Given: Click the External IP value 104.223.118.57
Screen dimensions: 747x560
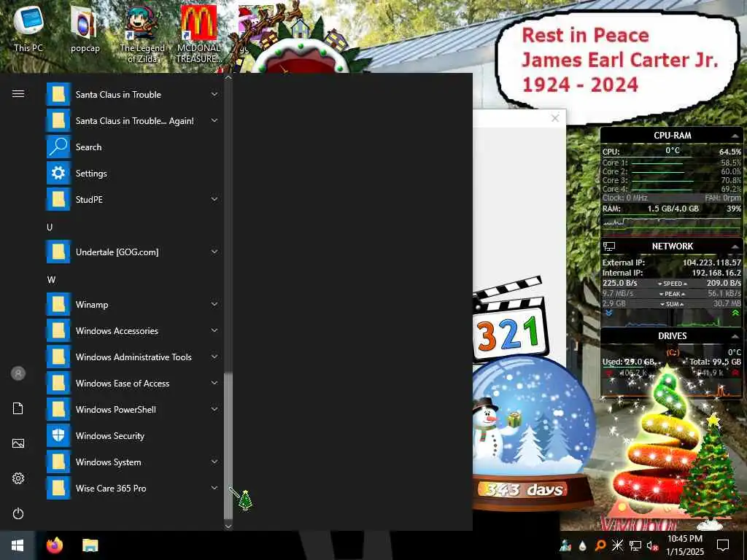Looking at the screenshot, I should click(712, 262).
